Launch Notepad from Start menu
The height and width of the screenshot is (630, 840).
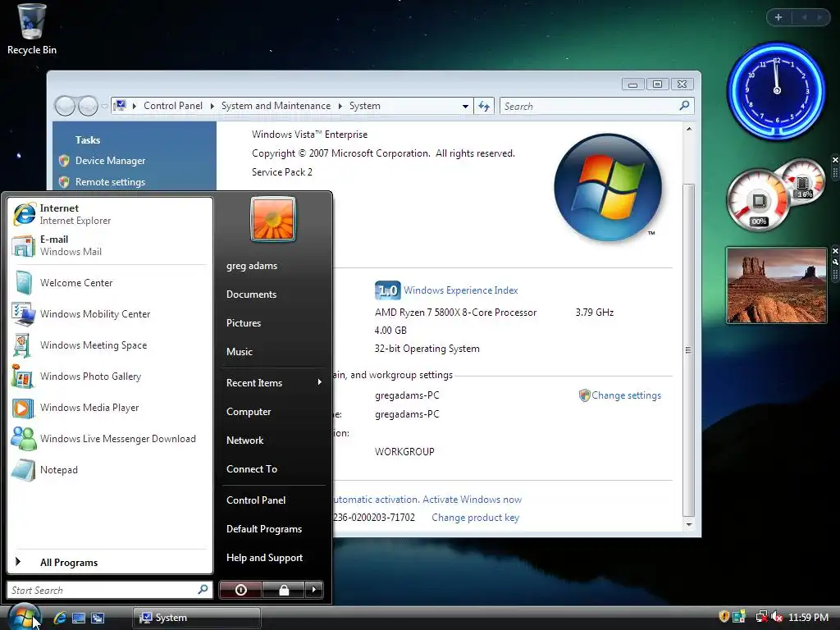pyautogui.click(x=110, y=470)
